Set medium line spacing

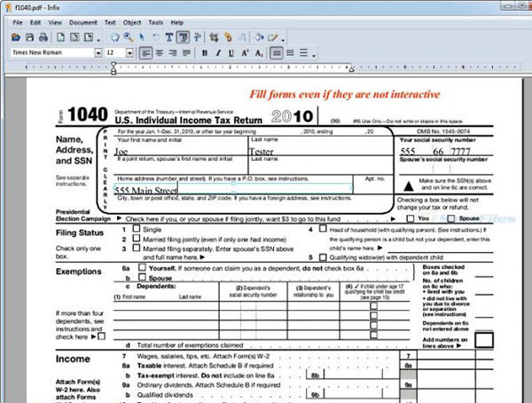click(290, 53)
